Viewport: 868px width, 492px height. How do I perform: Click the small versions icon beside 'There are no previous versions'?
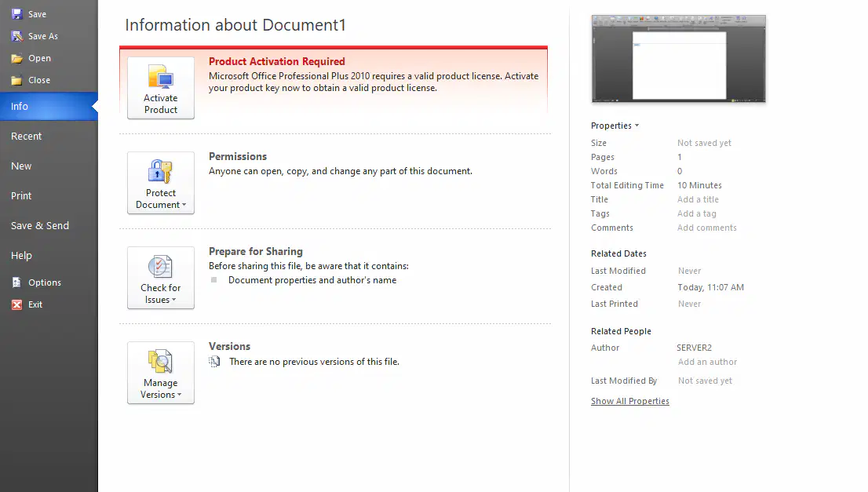pyautogui.click(x=214, y=362)
